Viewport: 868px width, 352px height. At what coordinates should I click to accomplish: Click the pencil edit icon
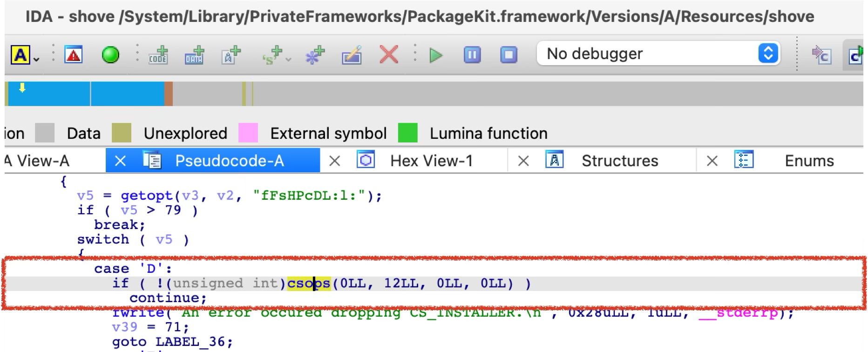pos(352,55)
